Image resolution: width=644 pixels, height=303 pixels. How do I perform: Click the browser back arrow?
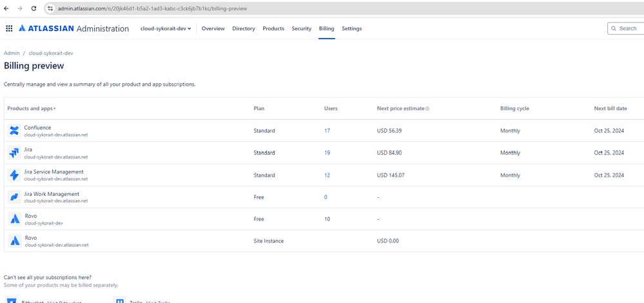click(6, 8)
